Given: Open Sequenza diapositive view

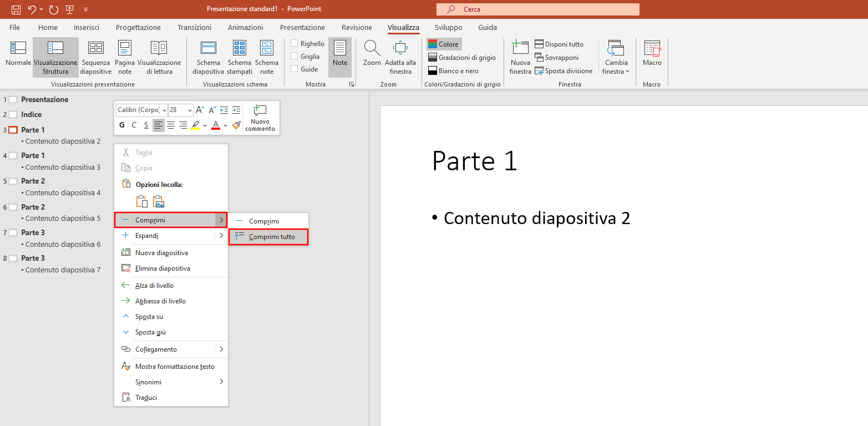Looking at the screenshot, I should pyautogui.click(x=96, y=58).
